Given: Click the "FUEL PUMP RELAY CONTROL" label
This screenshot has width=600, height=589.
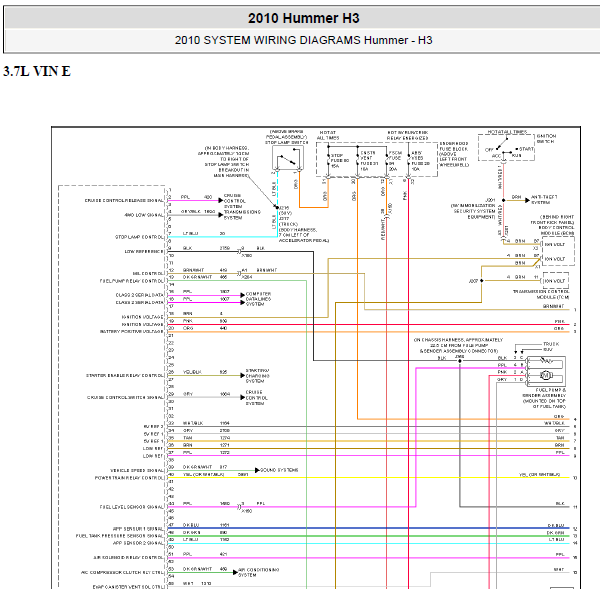Looking at the screenshot, I should click(x=131, y=281).
